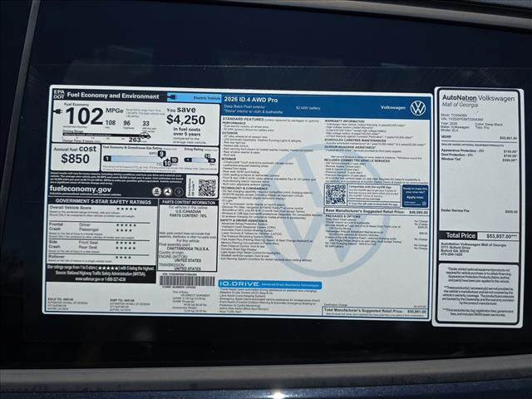Image resolution: width=532 pixels, height=399 pixels.
Task: Click 'U.S./CANADIAN PARTS CONTENT' text
Action: [188, 213]
